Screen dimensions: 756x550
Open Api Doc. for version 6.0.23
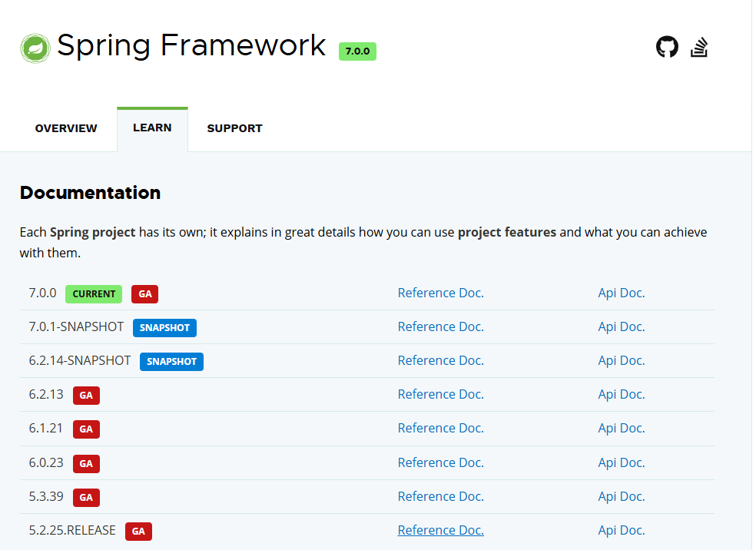[622, 462]
